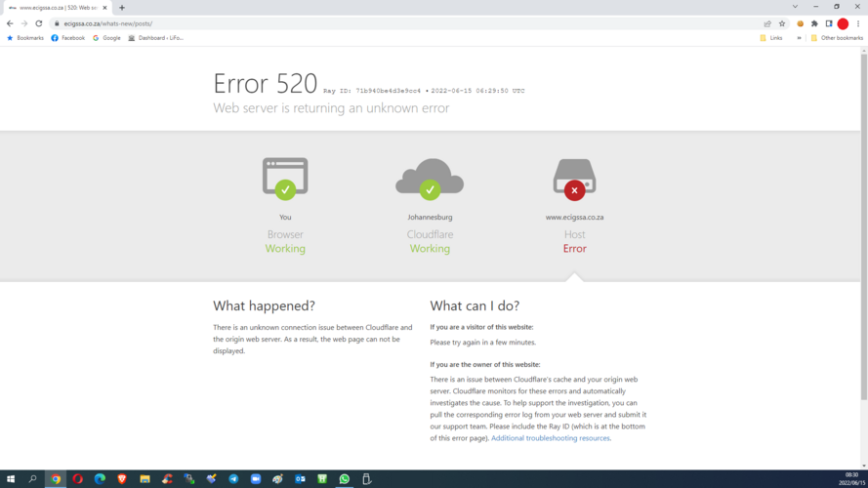Image resolution: width=868 pixels, height=488 pixels.
Task: Open CCleaner from the taskbar
Action: click(x=167, y=479)
